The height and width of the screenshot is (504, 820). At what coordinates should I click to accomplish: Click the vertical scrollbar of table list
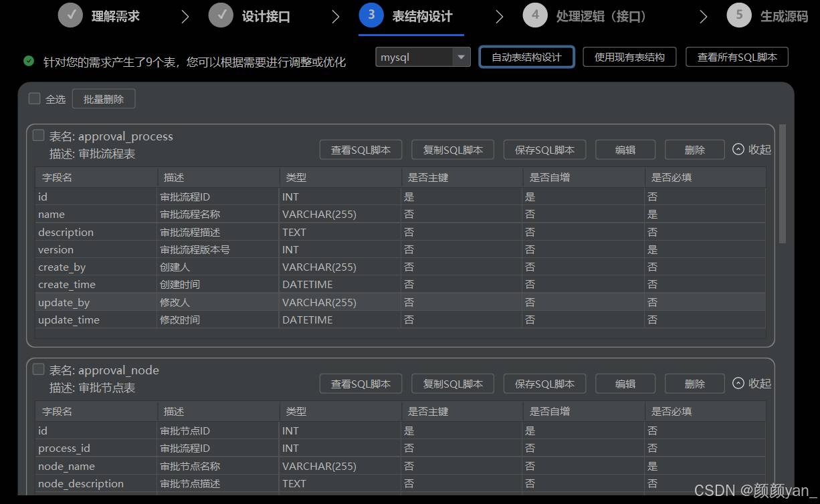[x=783, y=184]
